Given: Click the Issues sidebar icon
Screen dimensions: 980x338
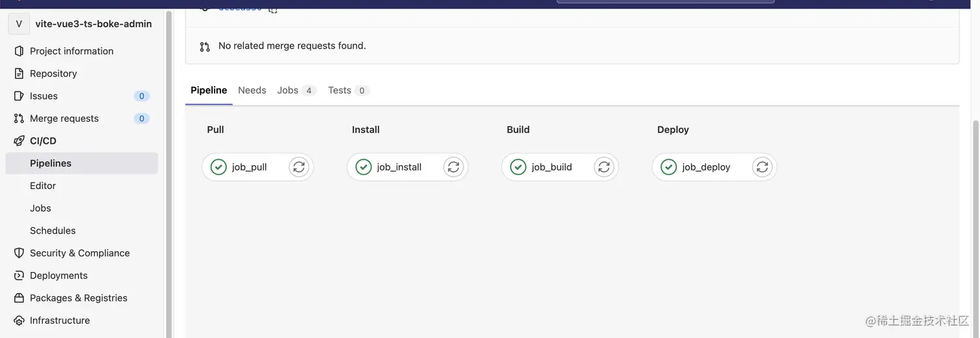Looking at the screenshot, I should (x=19, y=96).
